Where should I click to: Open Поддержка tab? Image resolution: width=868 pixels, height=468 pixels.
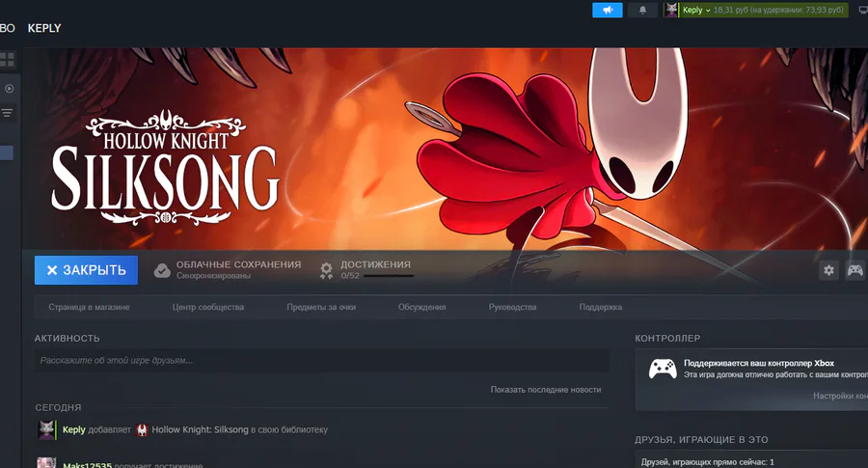pos(601,307)
